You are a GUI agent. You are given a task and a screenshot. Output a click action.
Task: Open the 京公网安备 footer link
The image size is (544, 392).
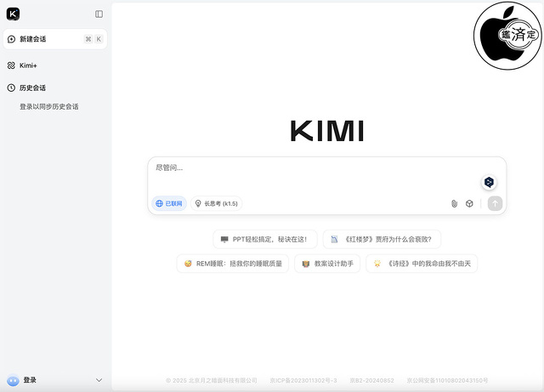[448, 381]
